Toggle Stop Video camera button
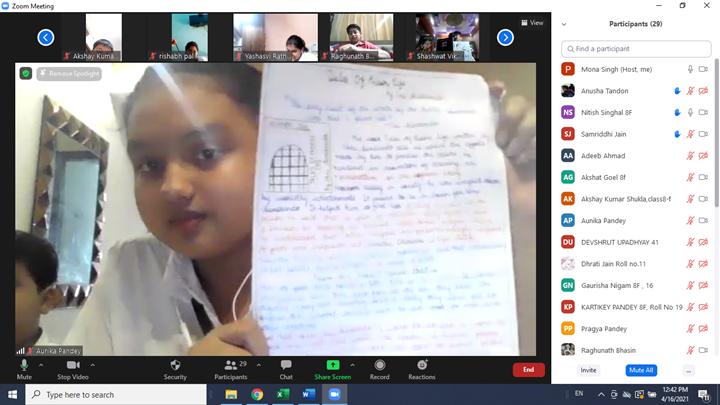The image size is (720, 405). (71, 366)
